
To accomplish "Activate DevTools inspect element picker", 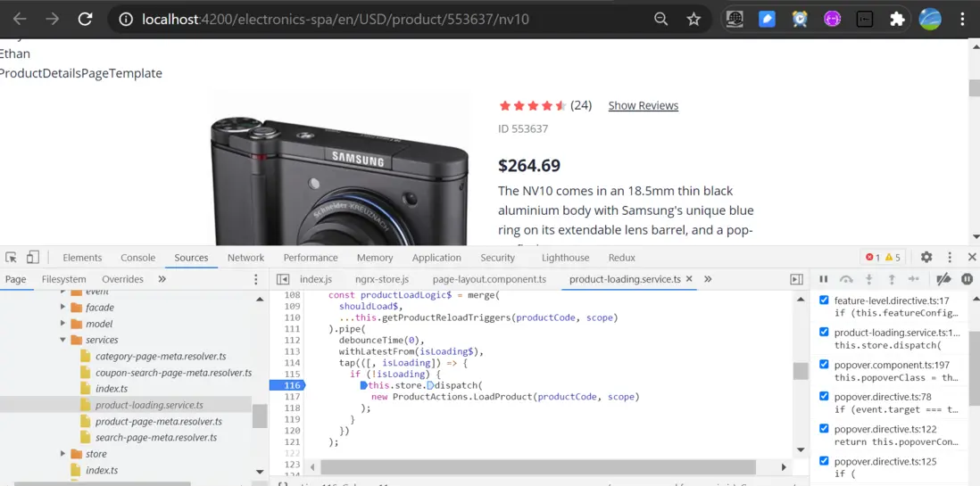I will (12, 258).
